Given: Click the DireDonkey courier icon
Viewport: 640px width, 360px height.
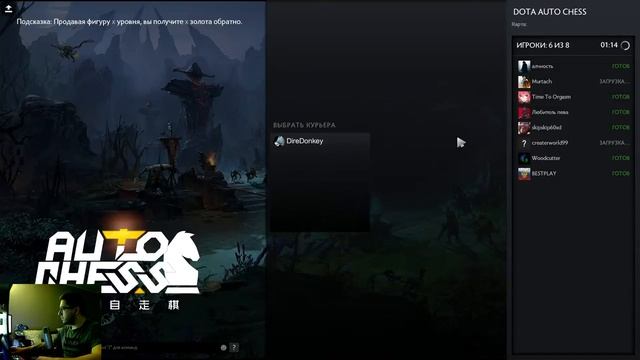Looking at the screenshot, I should pyautogui.click(x=279, y=141).
